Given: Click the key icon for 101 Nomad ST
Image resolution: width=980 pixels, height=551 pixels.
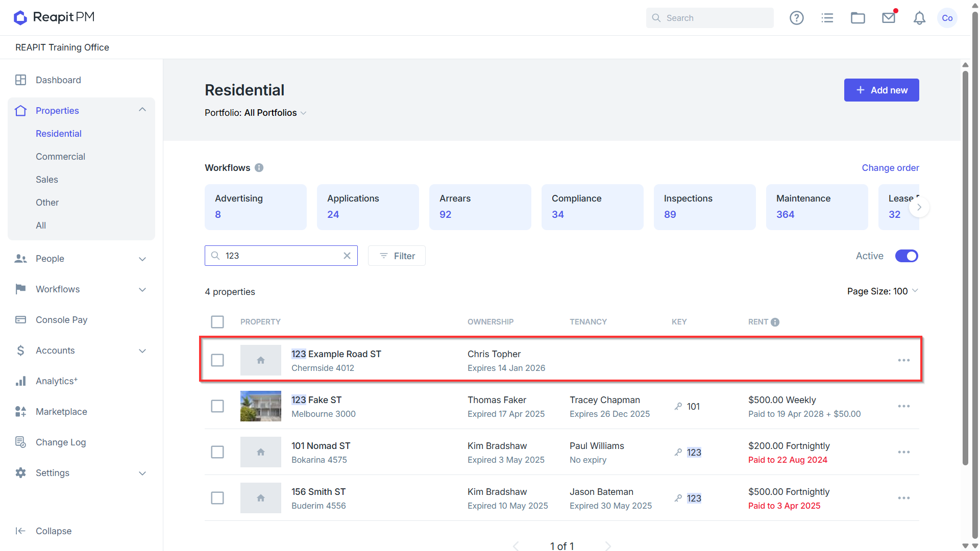Looking at the screenshot, I should coord(678,453).
